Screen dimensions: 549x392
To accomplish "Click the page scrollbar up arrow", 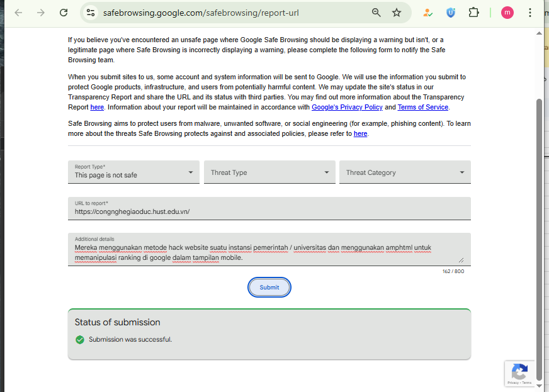I will 539,33.
